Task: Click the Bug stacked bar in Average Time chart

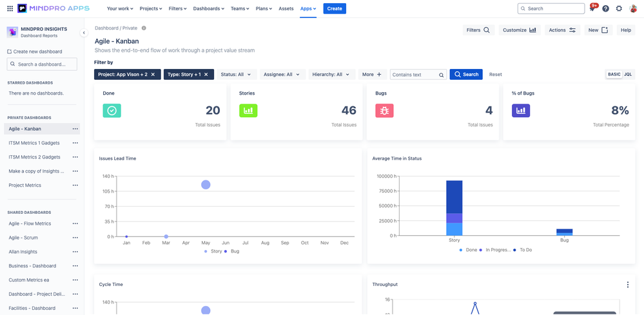Action: [564, 232]
